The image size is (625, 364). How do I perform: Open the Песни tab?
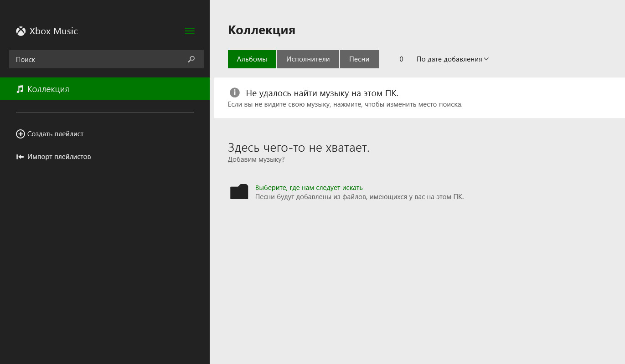pyautogui.click(x=359, y=59)
